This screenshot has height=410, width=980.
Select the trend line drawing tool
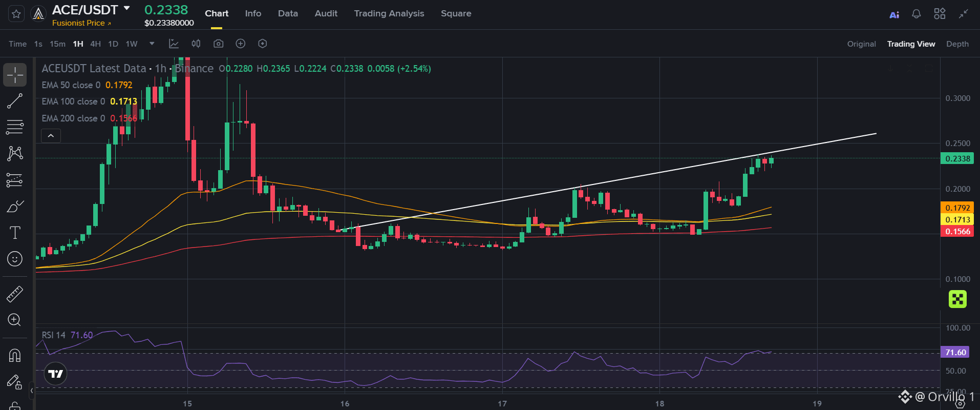point(15,101)
